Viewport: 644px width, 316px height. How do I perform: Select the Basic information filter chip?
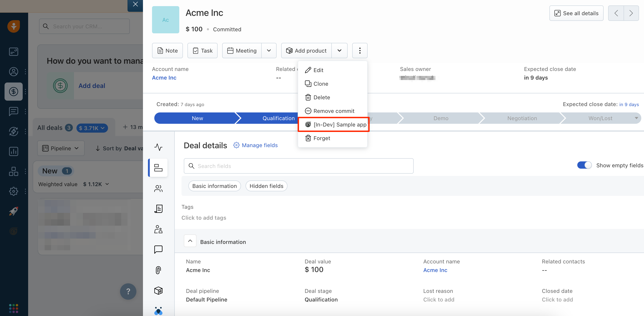[x=214, y=186]
